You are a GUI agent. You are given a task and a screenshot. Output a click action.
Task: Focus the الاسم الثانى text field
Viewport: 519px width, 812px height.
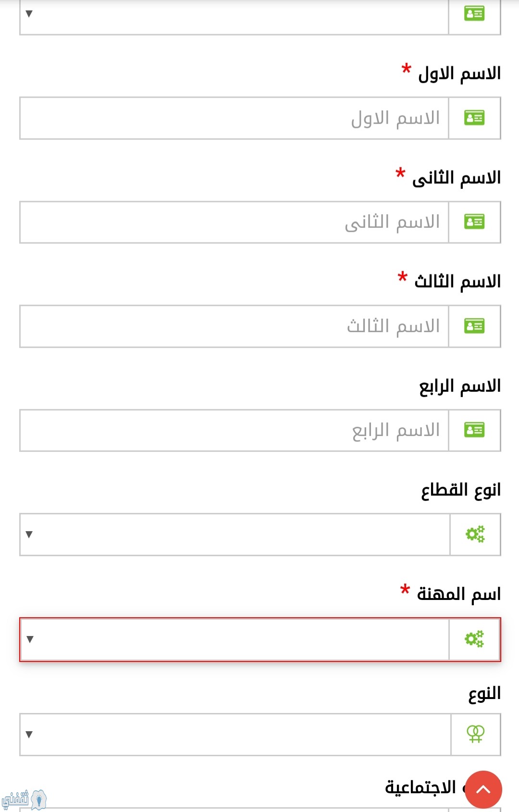(234, 222)
